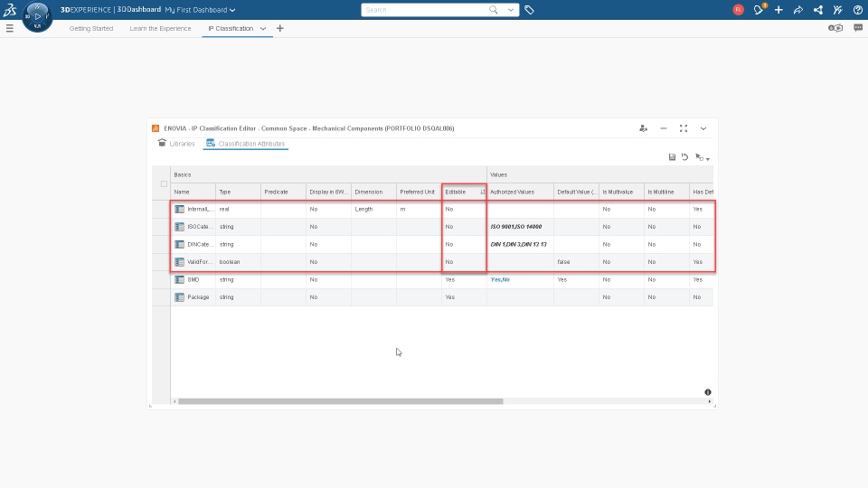Click the Type column header

[x=239, y=192]
